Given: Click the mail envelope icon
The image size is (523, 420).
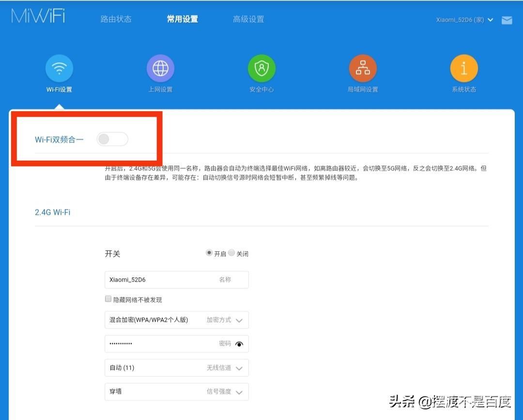Looking at the screenshot, I should 507,20.
